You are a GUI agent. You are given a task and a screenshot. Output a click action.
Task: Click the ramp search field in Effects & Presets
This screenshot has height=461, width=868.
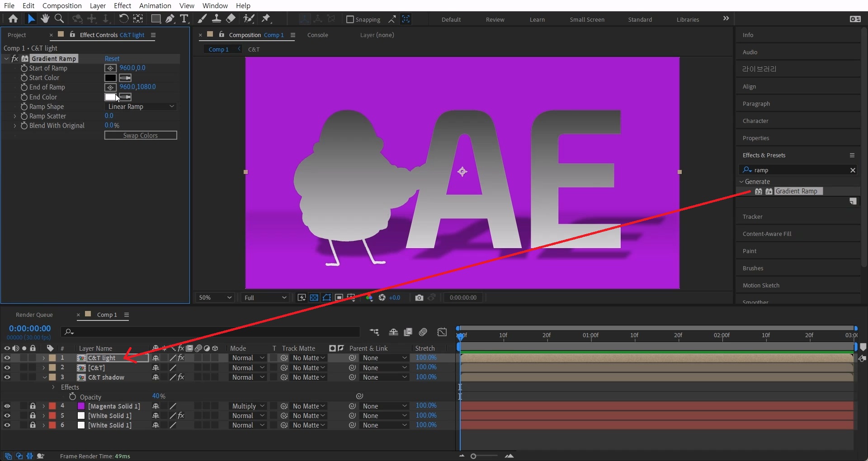(798, 170)
